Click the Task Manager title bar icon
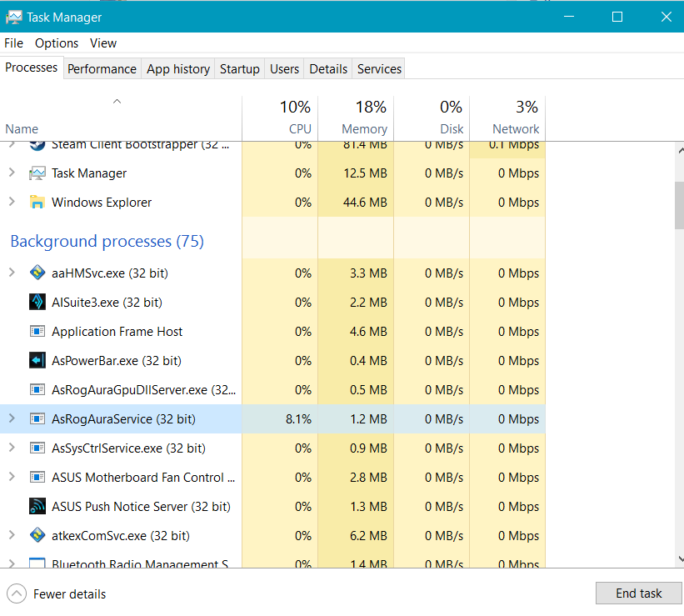The width and height of the screenshot is (684, 616). [x=13, y=17]
